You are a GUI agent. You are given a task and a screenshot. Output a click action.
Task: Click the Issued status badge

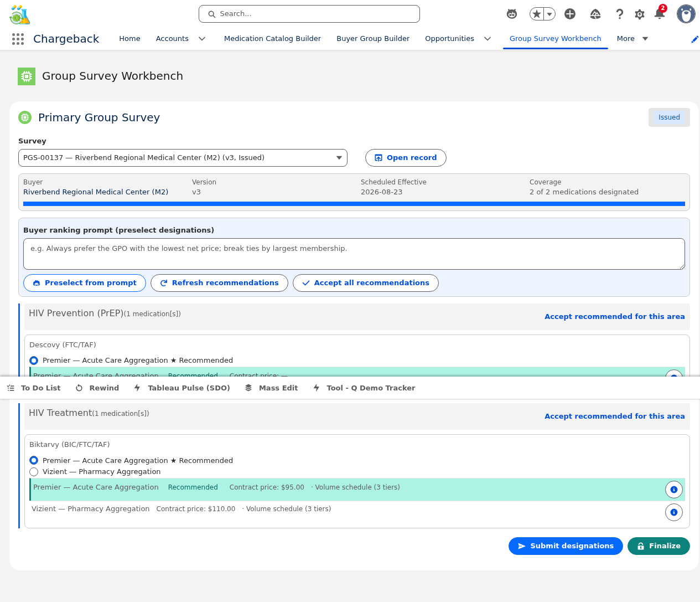[x=669, y=117]
